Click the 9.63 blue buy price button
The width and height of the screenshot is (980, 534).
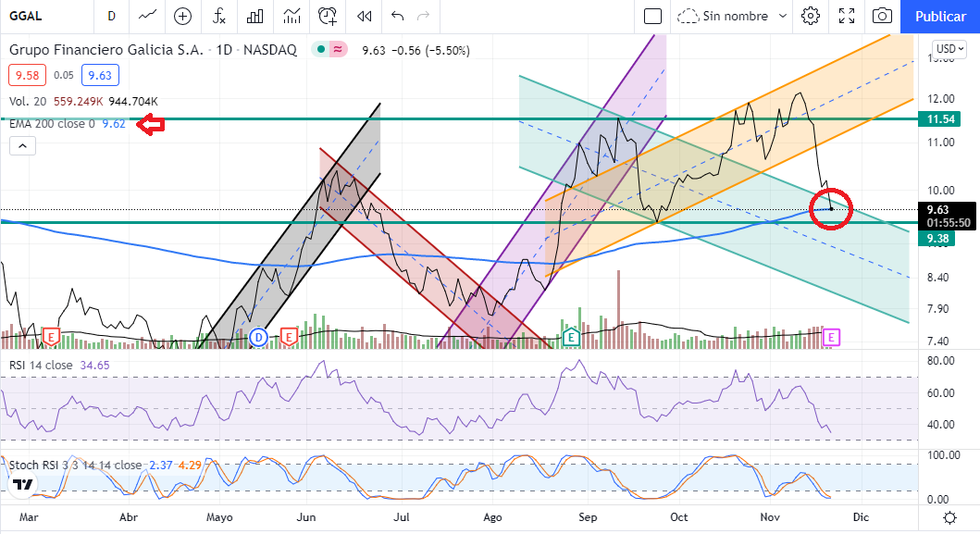click(x=100, y=76)
